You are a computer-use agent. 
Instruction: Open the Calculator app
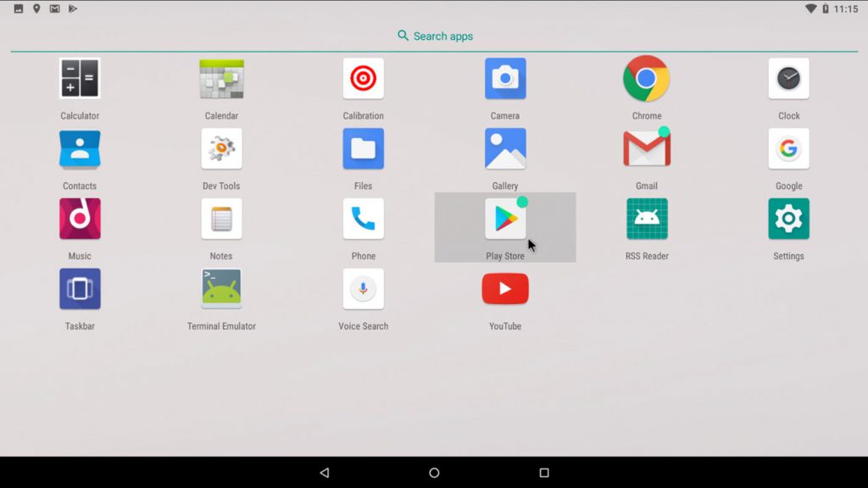click(80, 79)
